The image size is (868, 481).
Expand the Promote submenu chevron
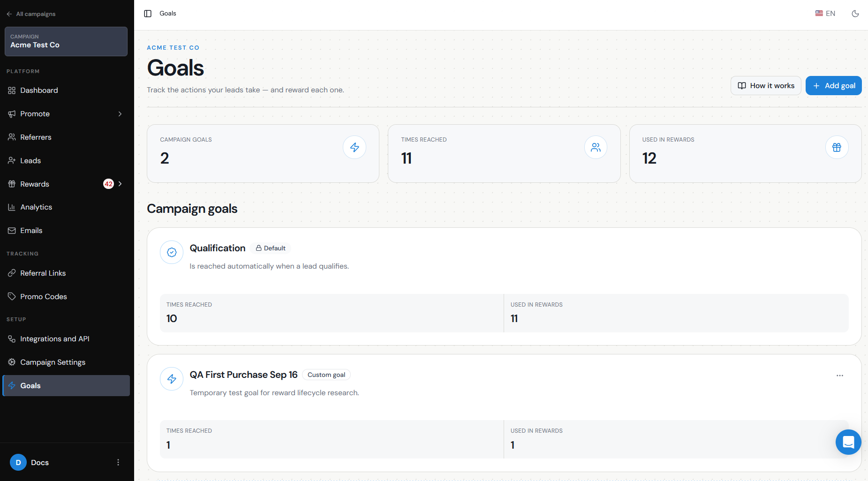120,114
